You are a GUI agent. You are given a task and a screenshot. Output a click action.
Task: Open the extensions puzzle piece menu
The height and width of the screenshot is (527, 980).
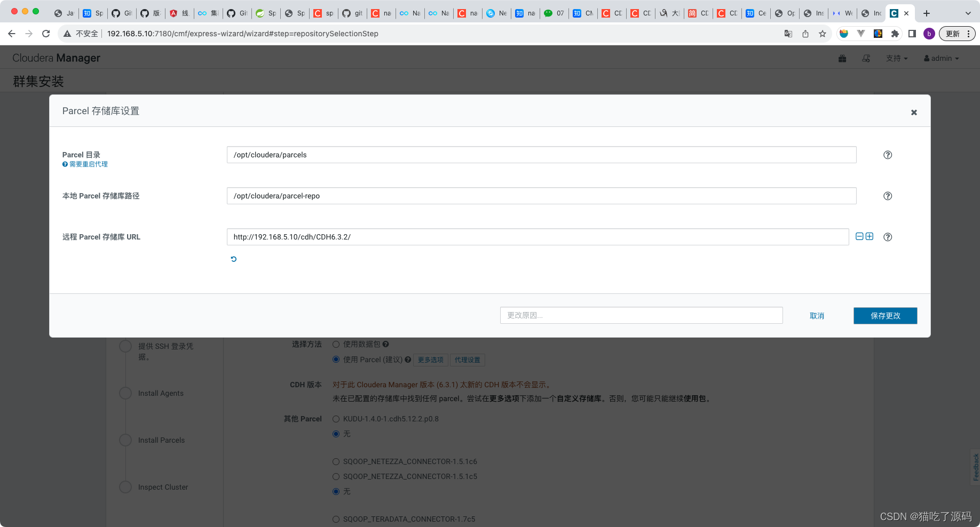(x=895, y=34)
